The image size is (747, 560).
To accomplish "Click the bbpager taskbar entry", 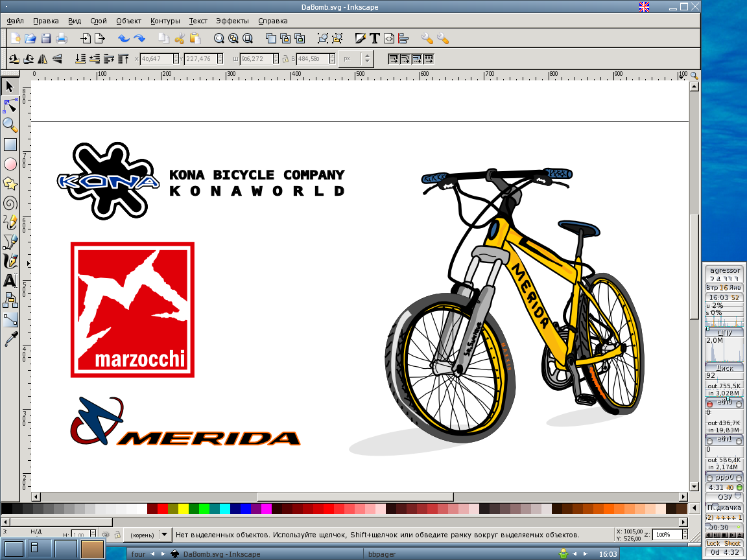I will 381,554.
